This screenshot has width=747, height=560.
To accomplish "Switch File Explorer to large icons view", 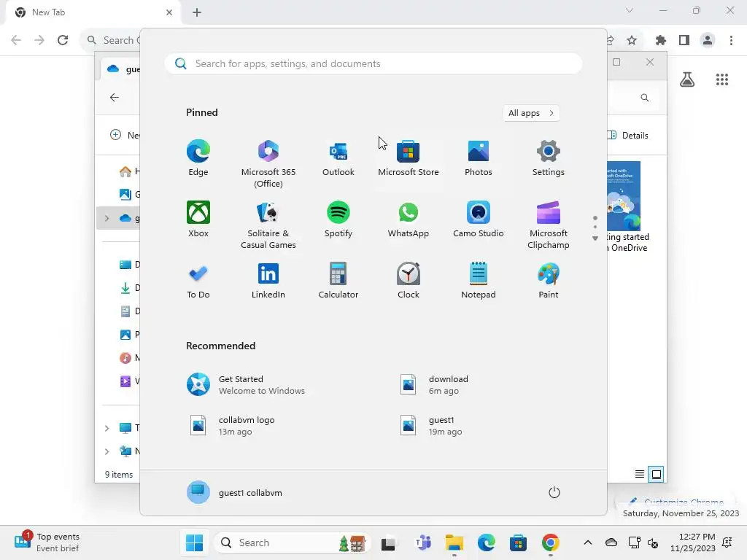I will point(656,474).
